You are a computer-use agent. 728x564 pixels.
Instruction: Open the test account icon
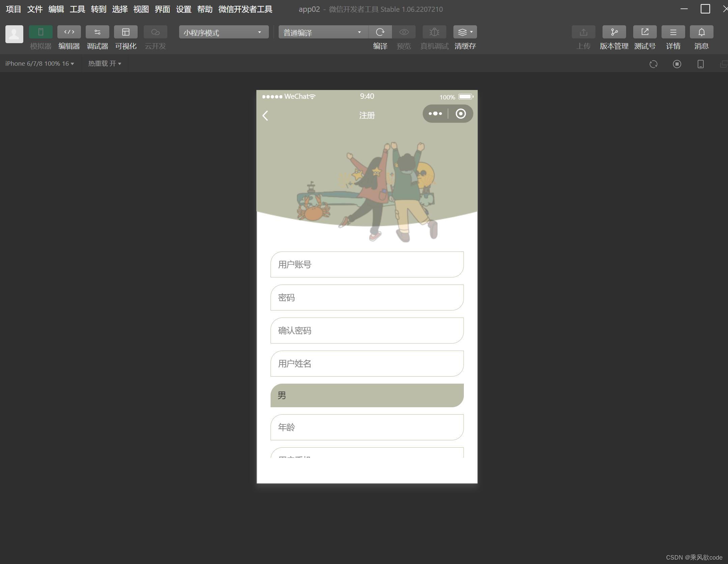click(x=644, y=32)
